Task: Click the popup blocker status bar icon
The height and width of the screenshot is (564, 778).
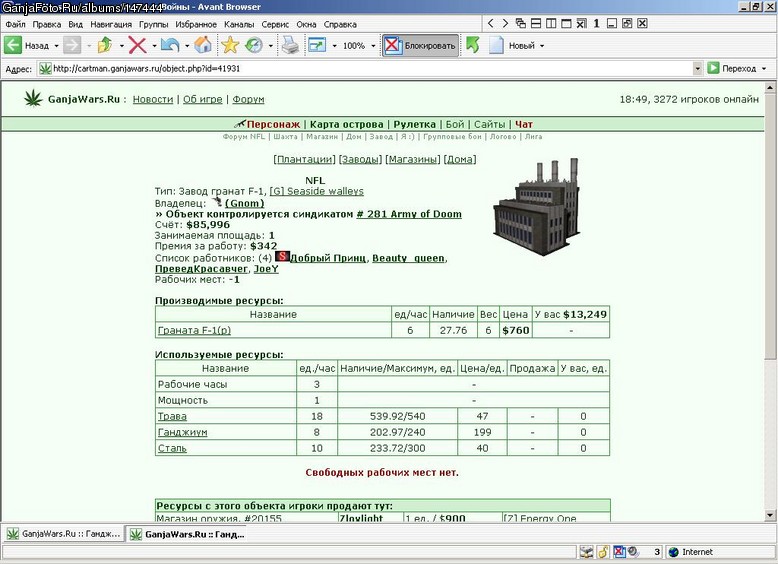Action: (619, 552)
